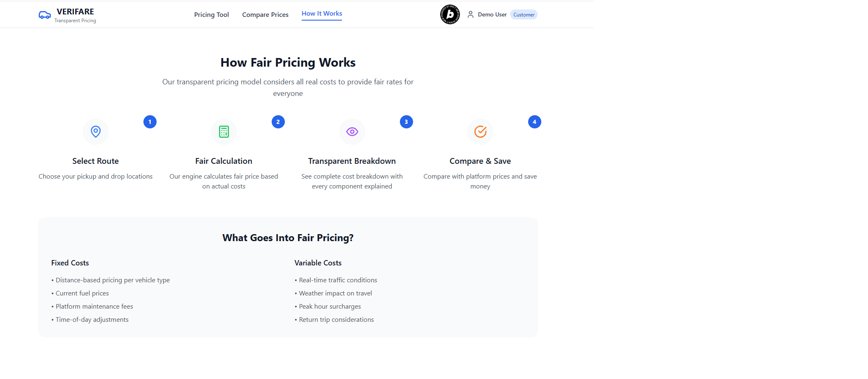Click the Select Route map pin icon
This screenshot has height=379, width=868.
pyautogui.click(x=96, y=132)
